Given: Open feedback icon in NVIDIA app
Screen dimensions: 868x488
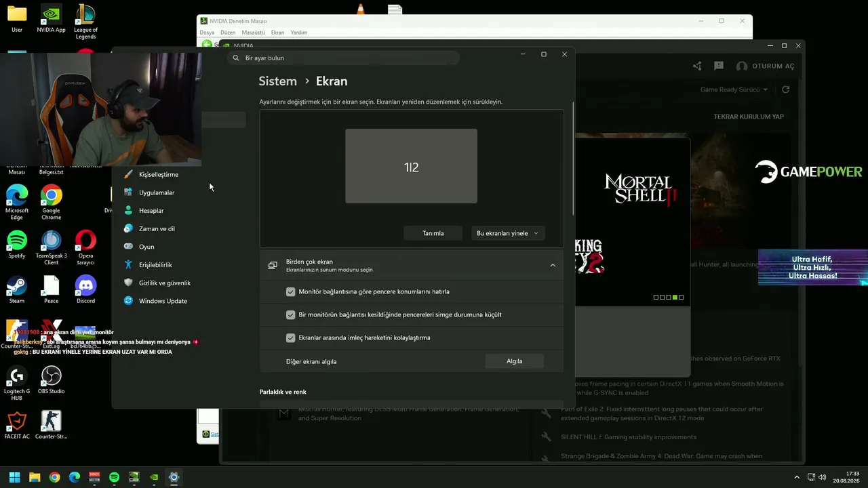Looking at the screenshot, I should click(719, 66).
